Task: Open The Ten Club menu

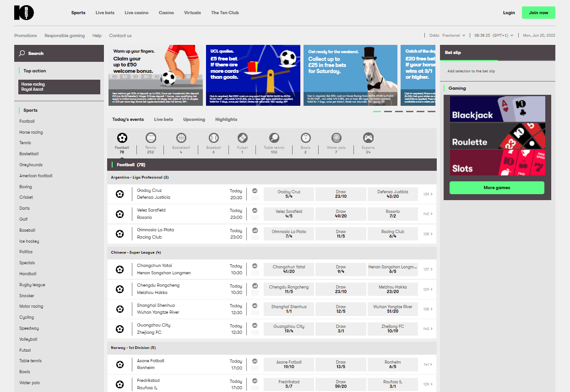Action: pos(225,13)
